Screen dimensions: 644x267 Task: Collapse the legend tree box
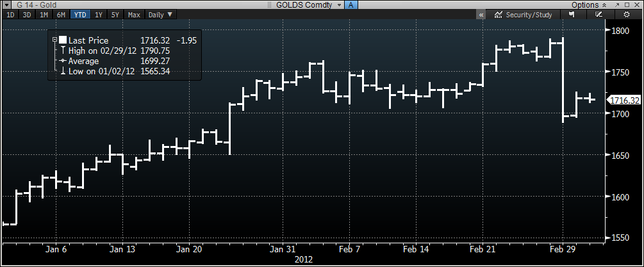coord(55,40)
